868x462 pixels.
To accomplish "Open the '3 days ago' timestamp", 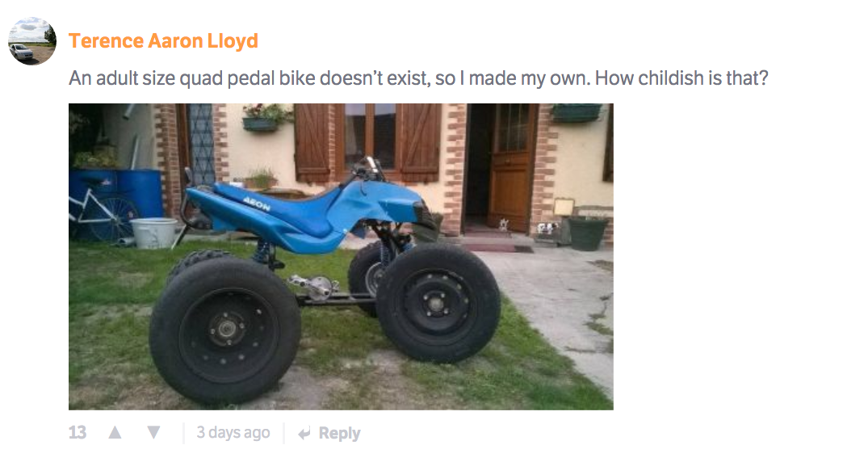I will (233, 432).
